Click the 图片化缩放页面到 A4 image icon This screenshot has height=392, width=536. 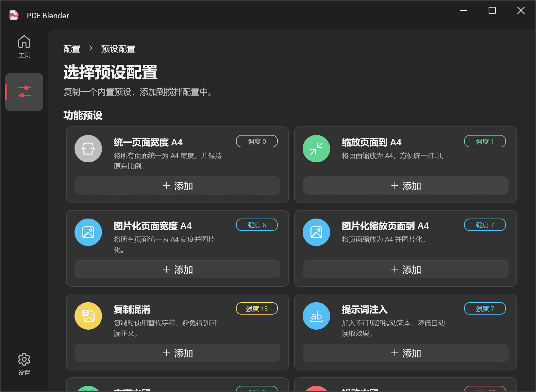pyautogui.click(x=316, y=232)
